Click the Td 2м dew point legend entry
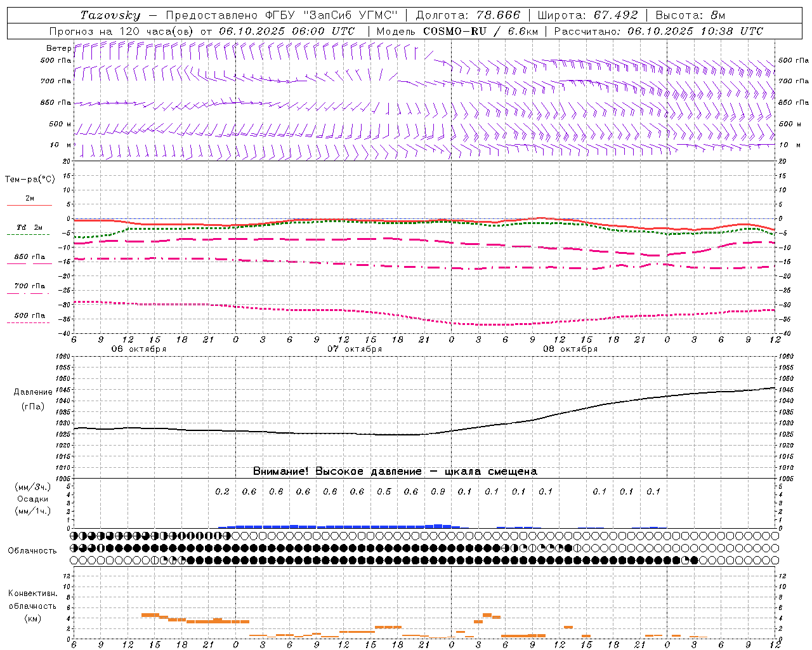812x650 pixels. click(x=29, y=227)
